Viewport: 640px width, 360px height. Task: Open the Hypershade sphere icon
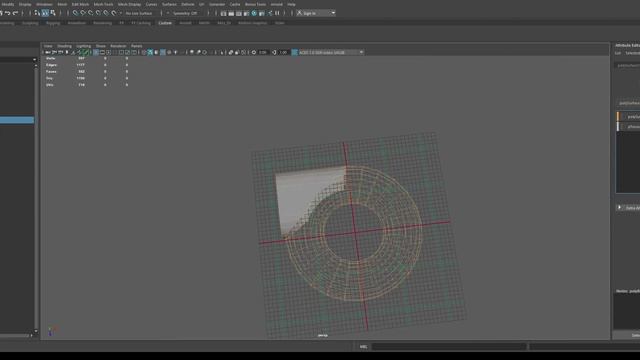pyautogui.click(x=254, y=13)
